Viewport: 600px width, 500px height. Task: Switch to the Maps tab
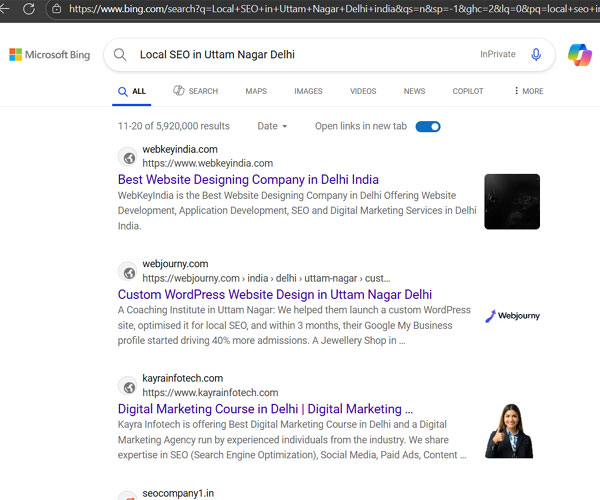click(256, 91)
